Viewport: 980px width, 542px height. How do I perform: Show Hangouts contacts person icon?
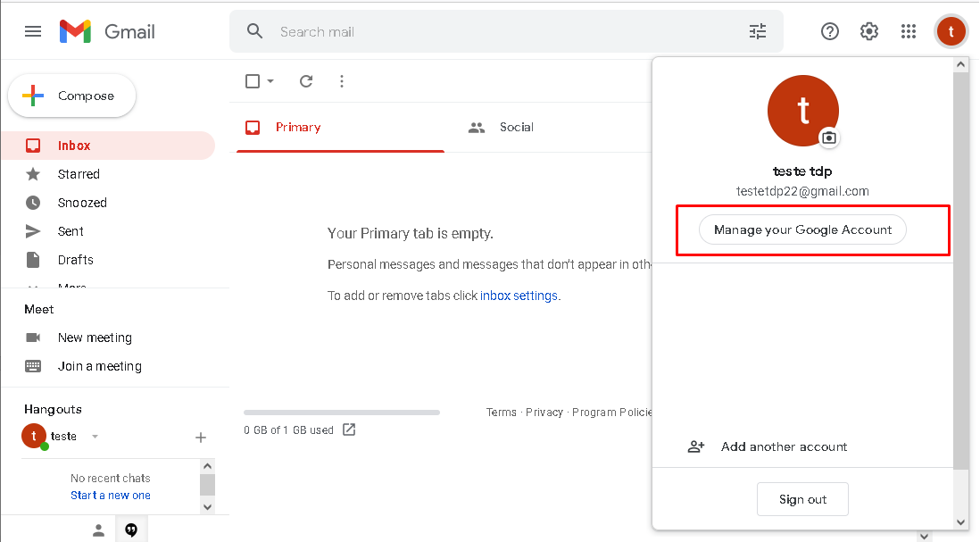pos(99,530)
